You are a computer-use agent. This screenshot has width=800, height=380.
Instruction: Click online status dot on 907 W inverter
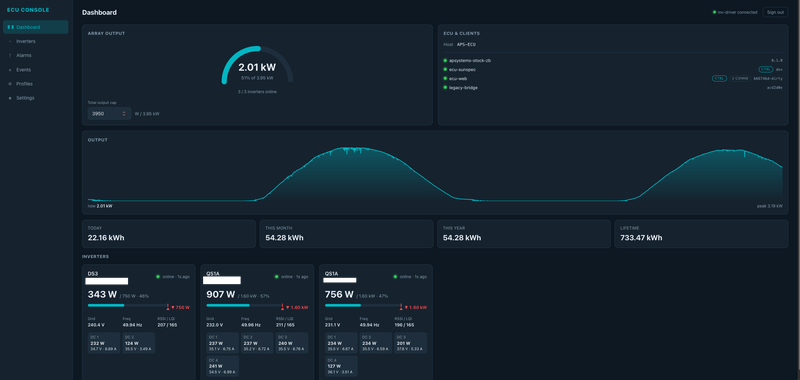tap(277, 277)
